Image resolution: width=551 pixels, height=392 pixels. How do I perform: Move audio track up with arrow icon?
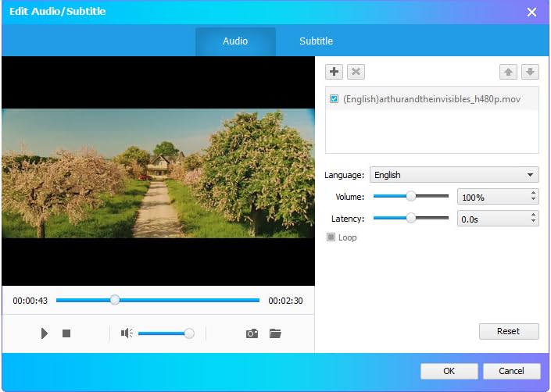509,72
